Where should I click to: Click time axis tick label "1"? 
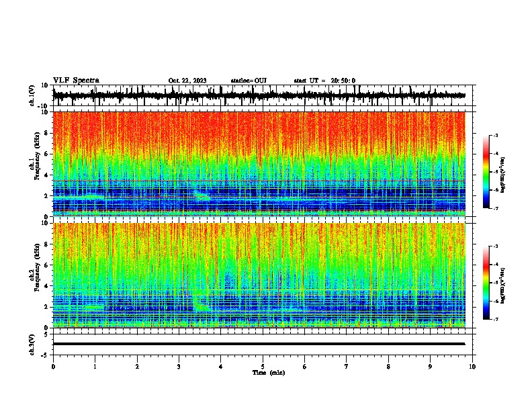[x=95, y=367]
